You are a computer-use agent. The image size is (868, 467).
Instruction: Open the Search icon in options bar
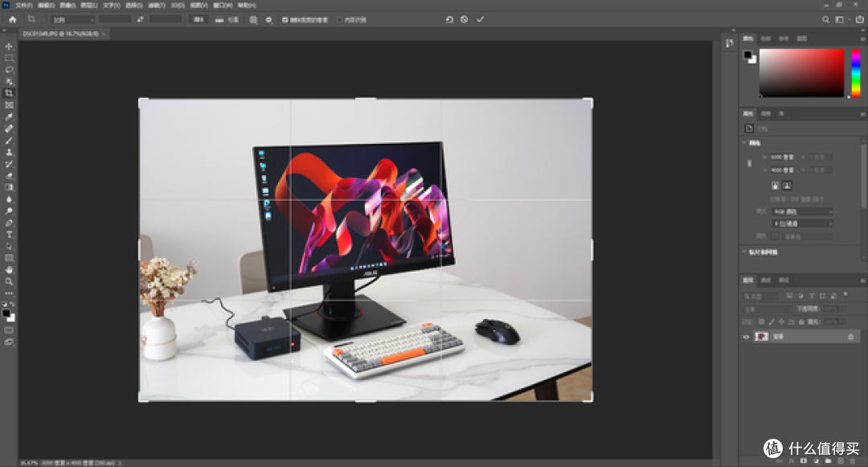(x=825, y=19)
